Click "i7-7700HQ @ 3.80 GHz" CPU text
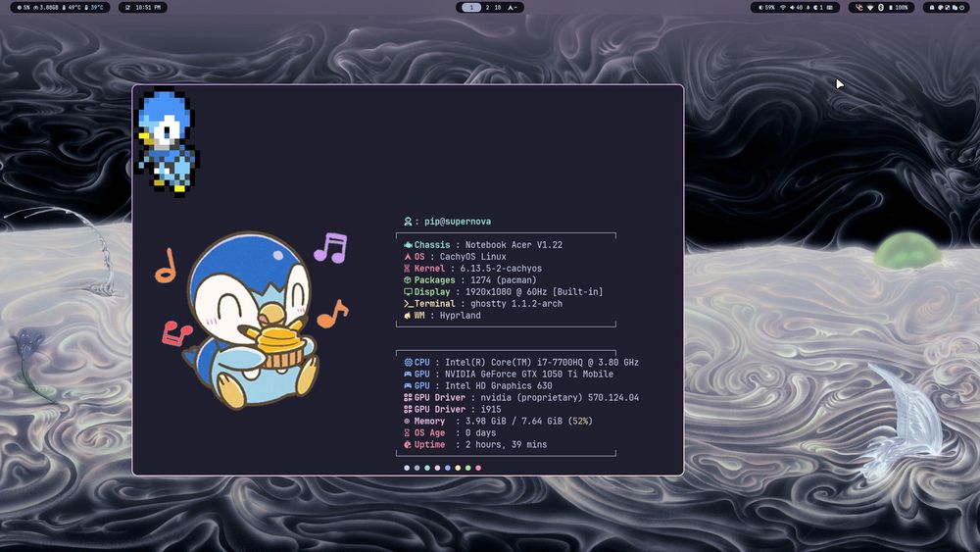980x552 pixels. click(x=586, y=362)
